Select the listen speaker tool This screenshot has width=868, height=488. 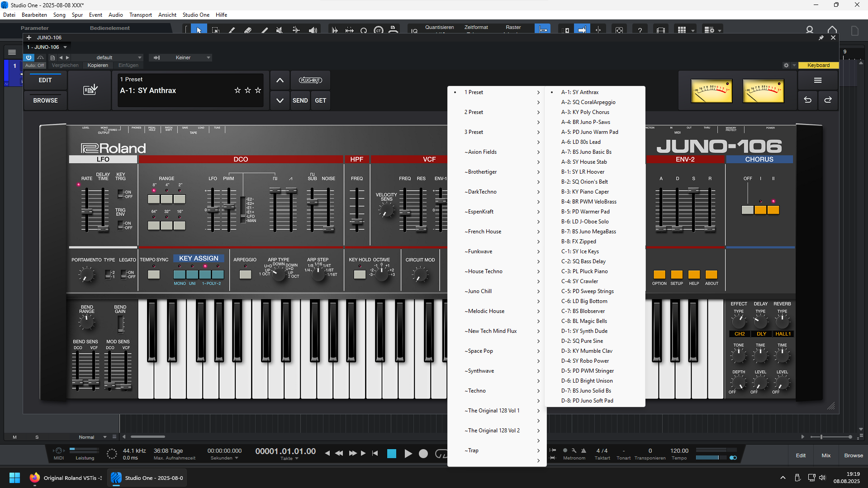(313, 30)
